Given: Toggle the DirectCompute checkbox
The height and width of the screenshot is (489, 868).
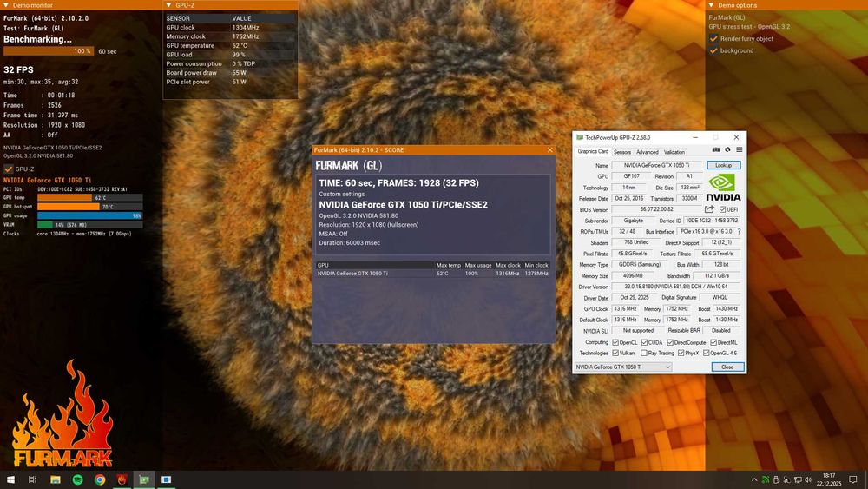Looking at the screenshot, I should 670,342.
